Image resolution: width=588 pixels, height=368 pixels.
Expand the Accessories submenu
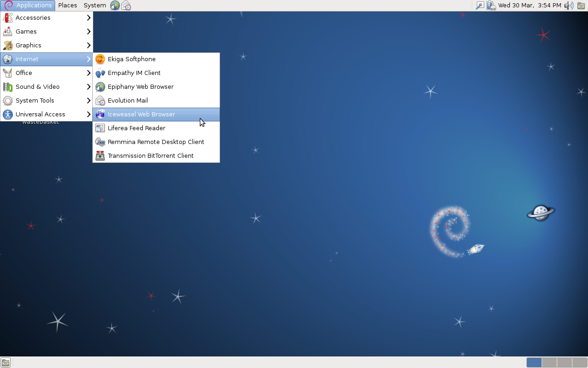(x=46, y=17)
